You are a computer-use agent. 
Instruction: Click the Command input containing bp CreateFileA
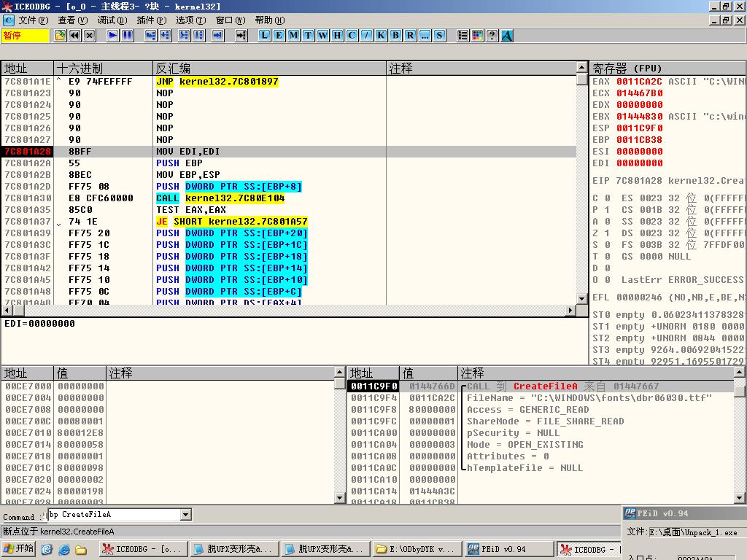pyautogui.click(x=115, y=514)
